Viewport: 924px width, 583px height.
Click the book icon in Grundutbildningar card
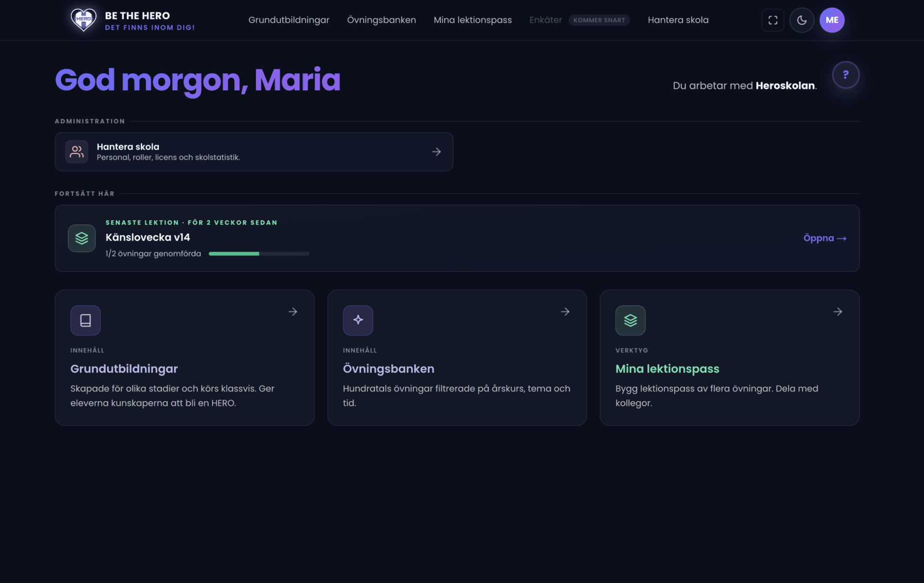86,320
